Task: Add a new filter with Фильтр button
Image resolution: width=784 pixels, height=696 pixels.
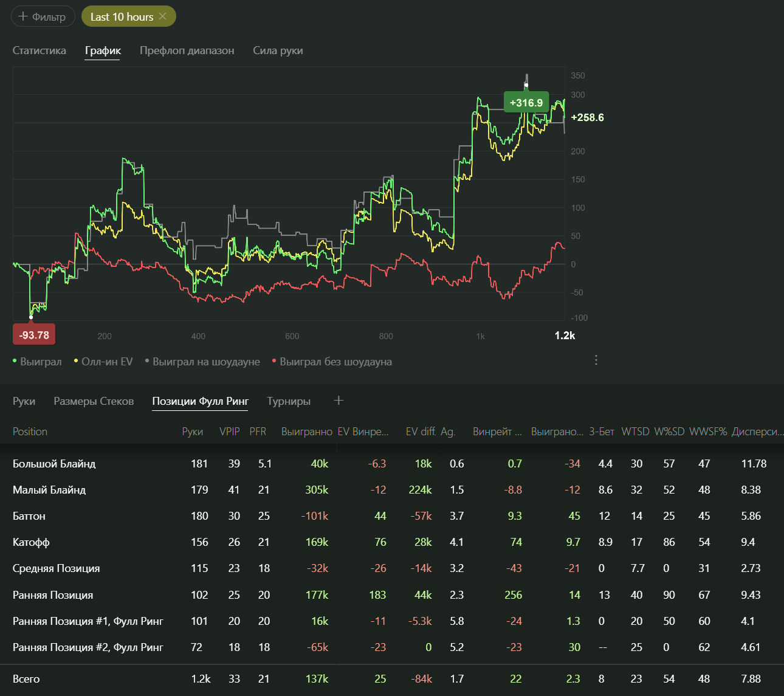Action: click(x=43, y=16)
